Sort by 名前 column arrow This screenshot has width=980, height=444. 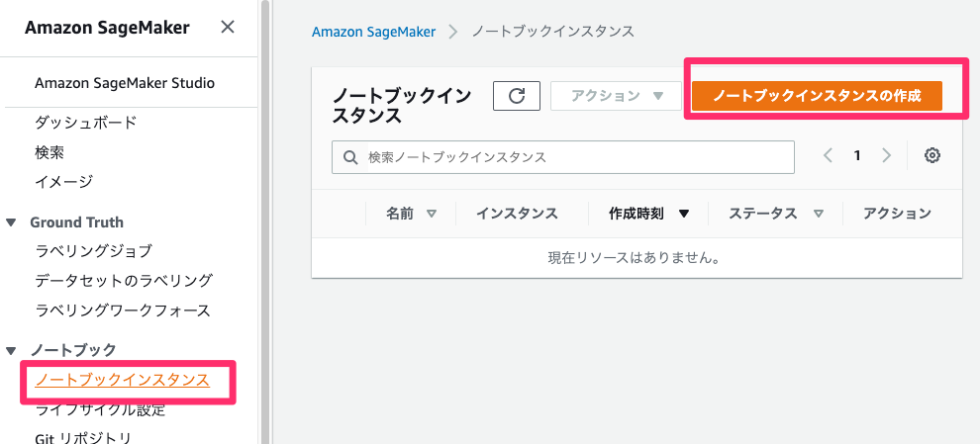click(x=432, y=214)
